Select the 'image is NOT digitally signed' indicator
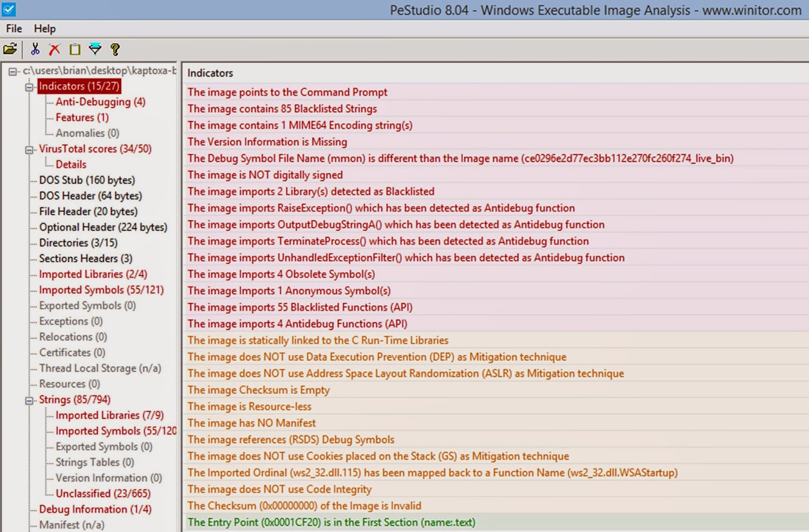Viewport: 809px width, 532px height. coord(265,175)
